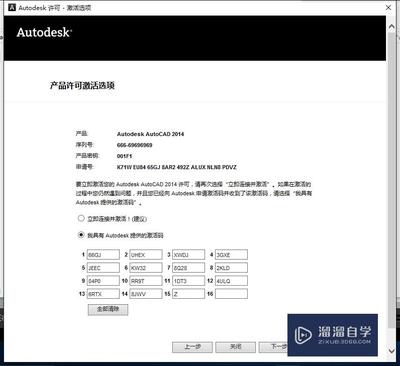This screenshot has height=366, width=400.
Task: Click activation code field number 11
Action: pyautogui.click(x=189, y=281)
